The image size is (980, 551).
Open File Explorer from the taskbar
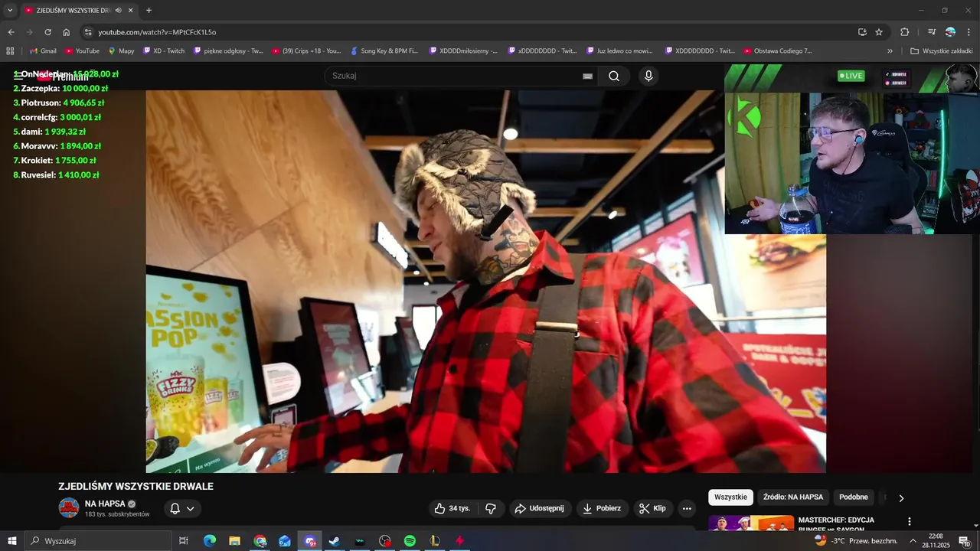coord(235,541)
